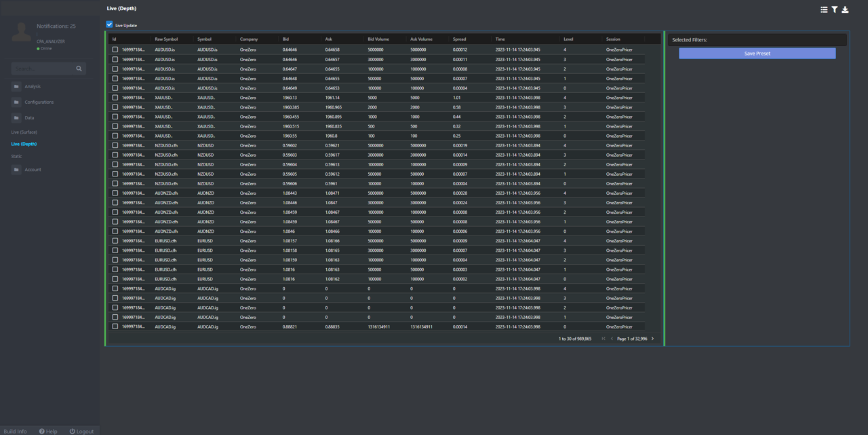Click the list view icon in top-right
868x435 pixels.
824,10
